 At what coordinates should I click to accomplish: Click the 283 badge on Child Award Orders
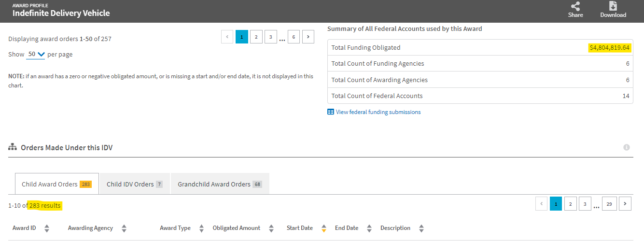(85, 185)
